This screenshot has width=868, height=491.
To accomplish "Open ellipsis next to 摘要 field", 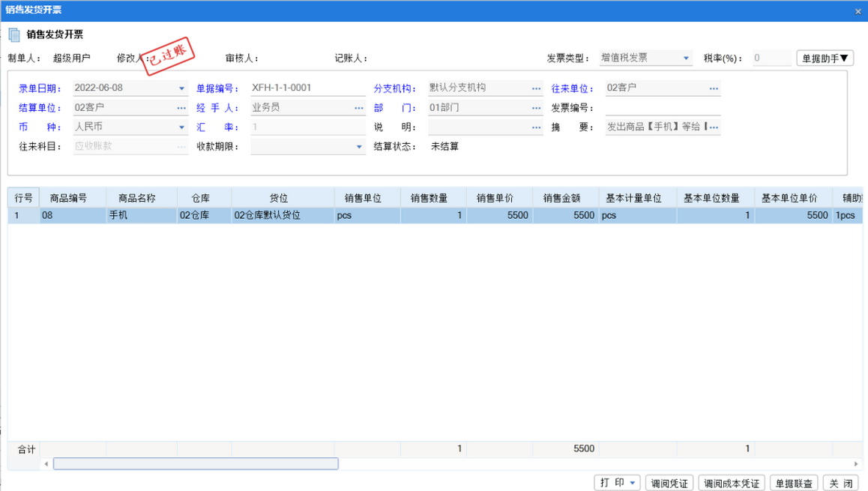I will click(714, 127).
